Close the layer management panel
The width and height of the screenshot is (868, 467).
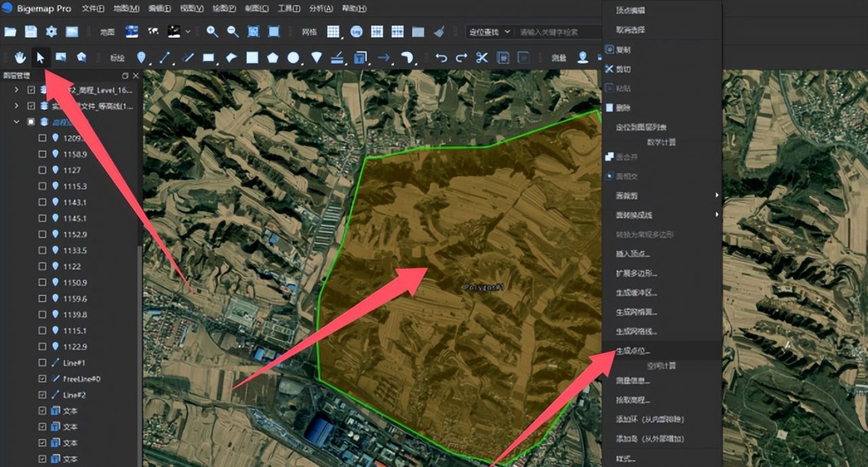pyautogui.click(x=136, y=75)
